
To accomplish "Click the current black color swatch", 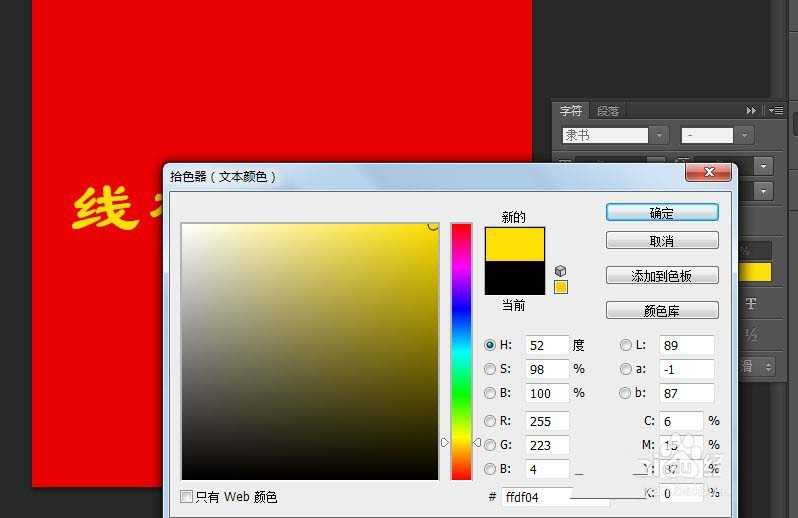I will coord(515,278).
